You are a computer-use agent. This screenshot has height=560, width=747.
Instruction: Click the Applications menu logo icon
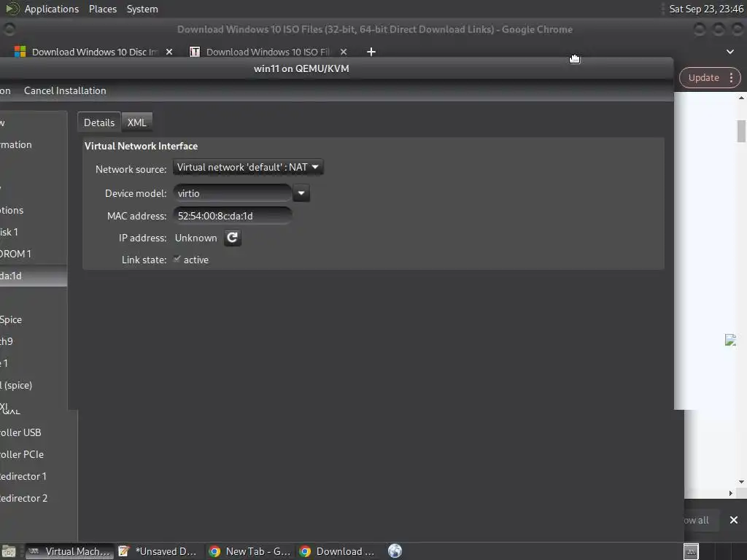coord(12,9)
